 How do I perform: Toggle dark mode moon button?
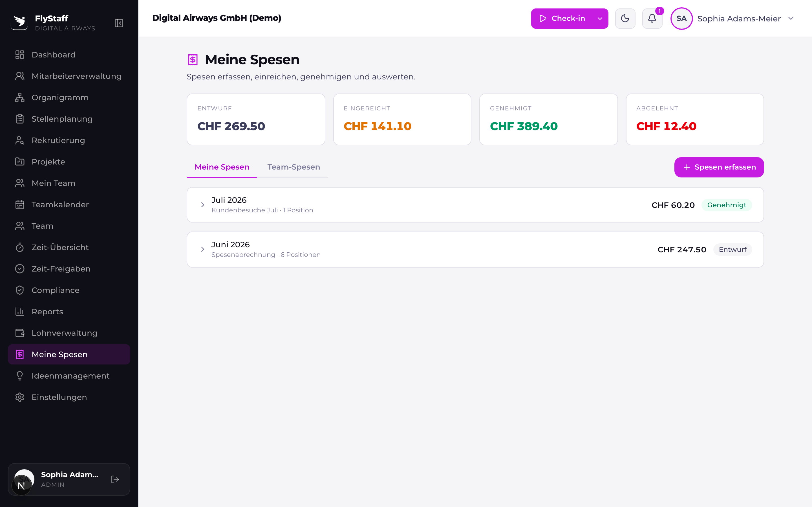click(x=625, y=18)
